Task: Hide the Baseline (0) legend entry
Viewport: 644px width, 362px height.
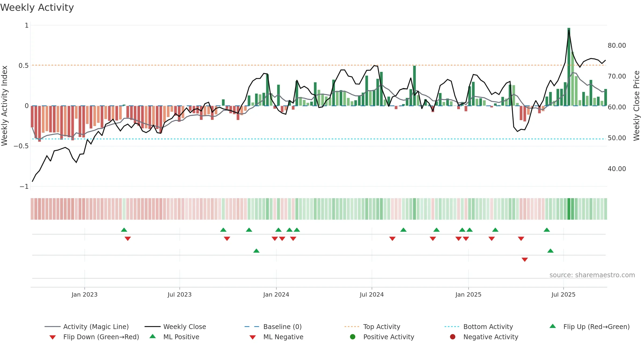Action: [273, 327]
